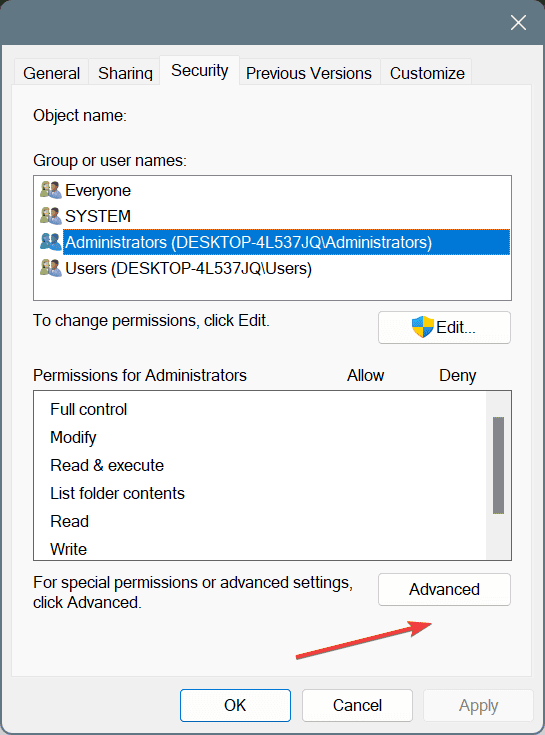This screenshot has height=735, width=545.
Task: Click the Full control permission row
Action: (260, 409)
